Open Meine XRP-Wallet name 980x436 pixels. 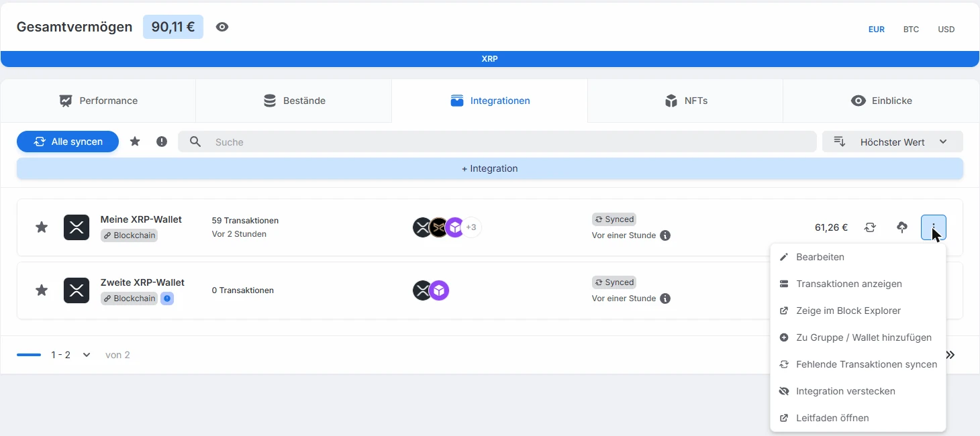tap(141, 219)
